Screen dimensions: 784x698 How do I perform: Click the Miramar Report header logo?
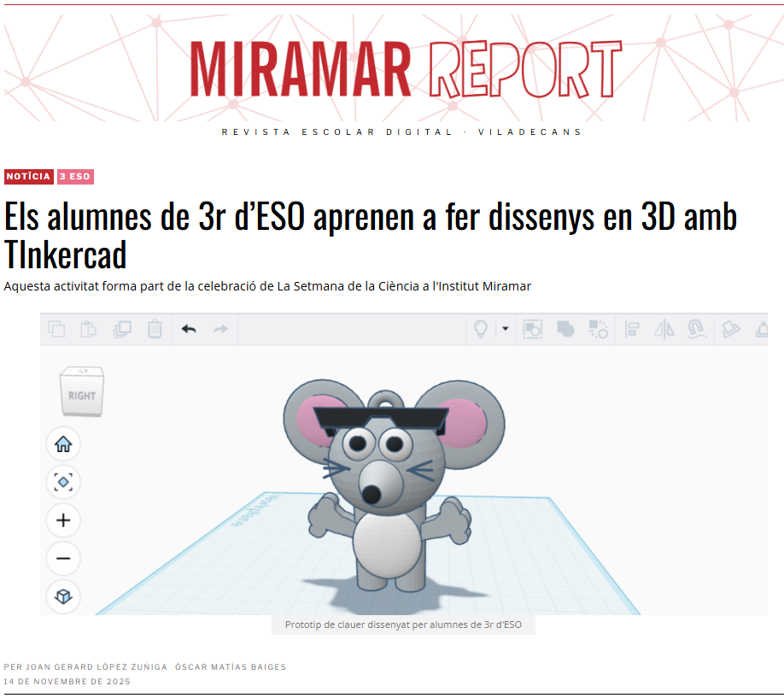[404, 68]
